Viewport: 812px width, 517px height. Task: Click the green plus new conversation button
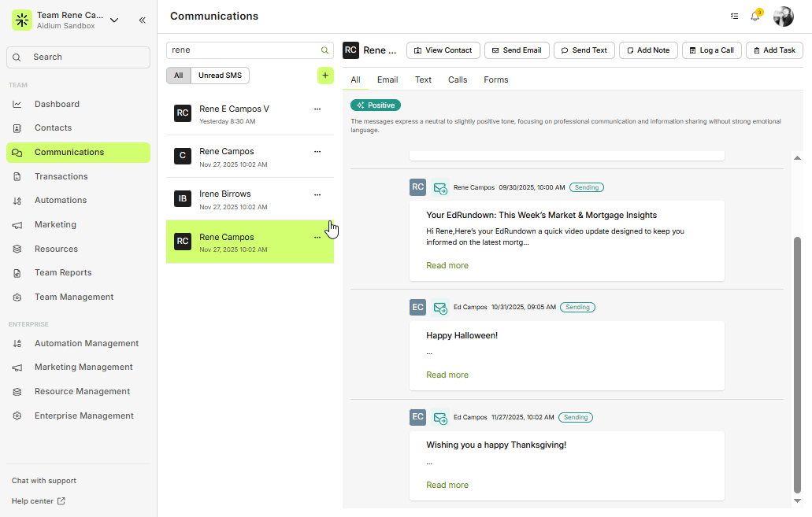(325, 76)
